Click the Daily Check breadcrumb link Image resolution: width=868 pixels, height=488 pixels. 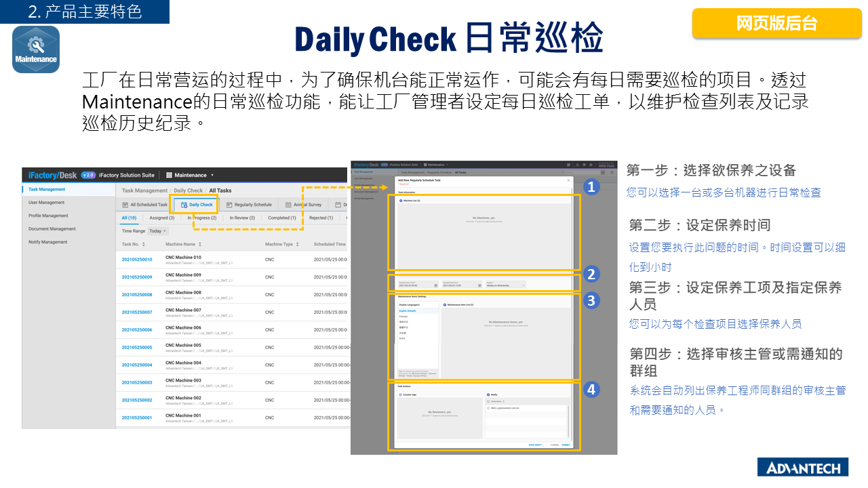pos(189,190)
